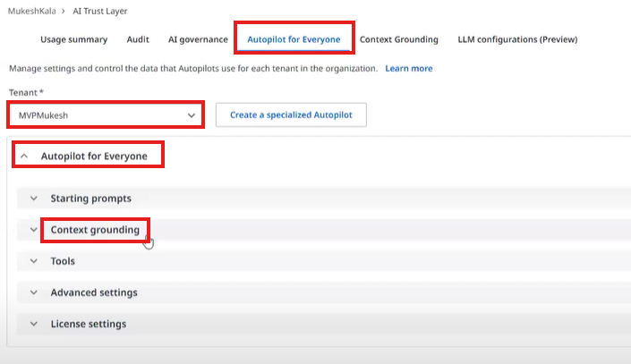The height and width of the screenshot is (364, 631).
Task: Click the License settings heading text
Action: (x=88, y=324)
